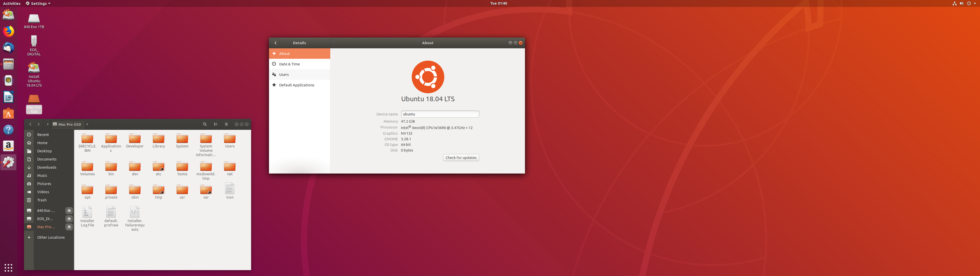
Task: Eject the 840 Evo drive in sidebar
Action: coord(69,210)
